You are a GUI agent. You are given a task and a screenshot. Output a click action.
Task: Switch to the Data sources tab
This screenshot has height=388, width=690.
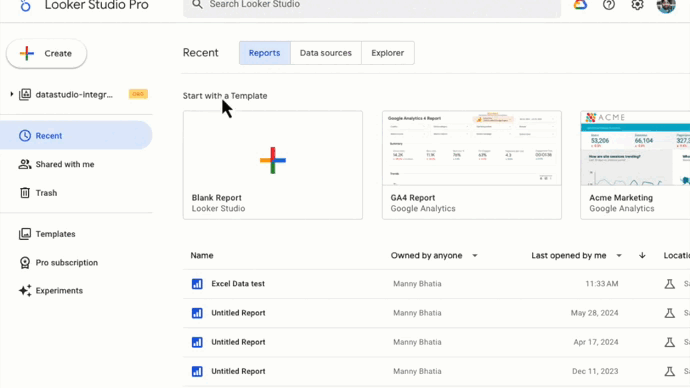[326, 53]
